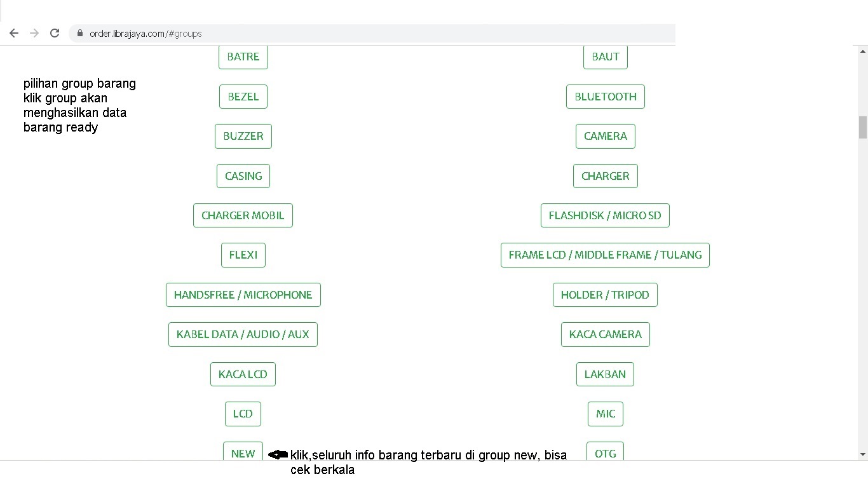Select the HOLDER / TRIPOD group
Viewport: 868px width, 488px height.
click(x=605, y=295)
